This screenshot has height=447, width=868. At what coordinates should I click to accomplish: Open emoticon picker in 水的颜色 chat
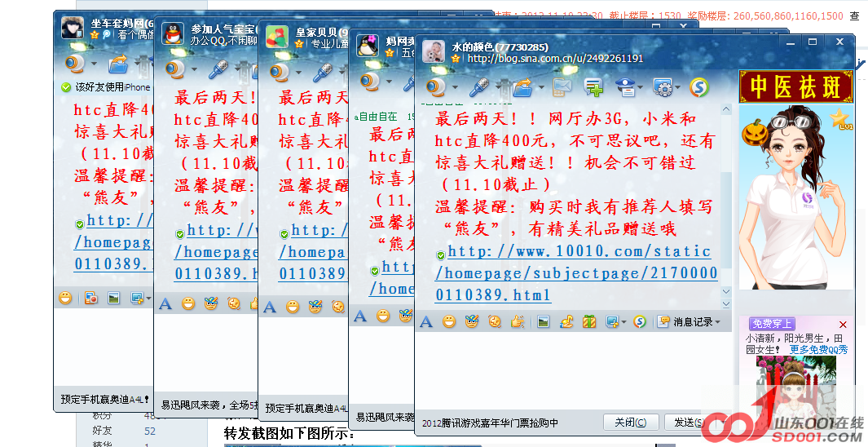(449, 322)
